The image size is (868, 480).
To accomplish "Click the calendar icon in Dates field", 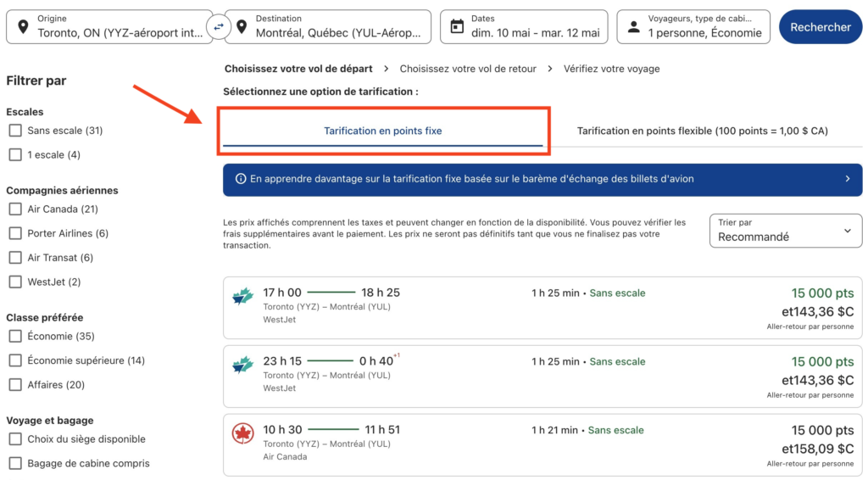I will coord(457,27).
